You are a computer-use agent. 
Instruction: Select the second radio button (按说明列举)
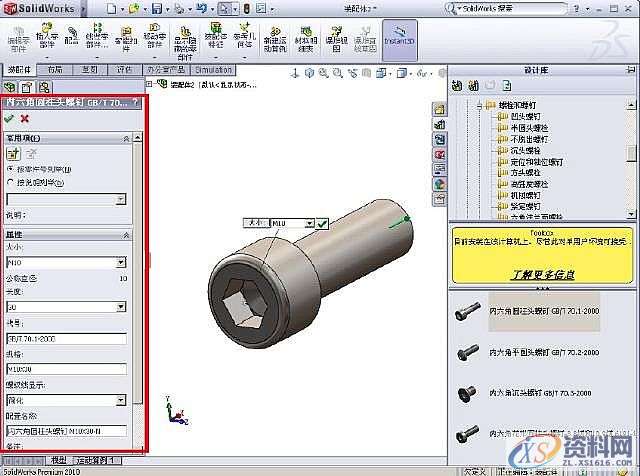pyautogui.click(x=11, y=182)
